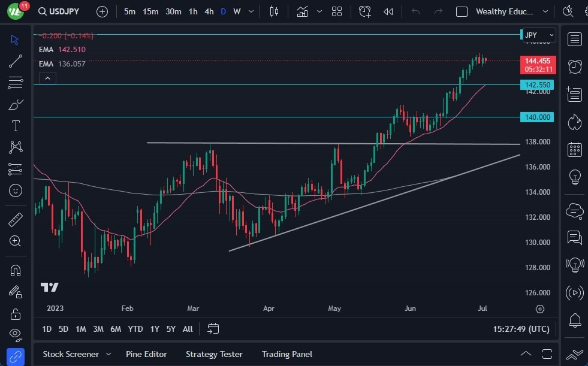The height and width of the screenshot is (366, 588).
Task: Open the Strategy Tester tab
Action: tap(214, 354)
